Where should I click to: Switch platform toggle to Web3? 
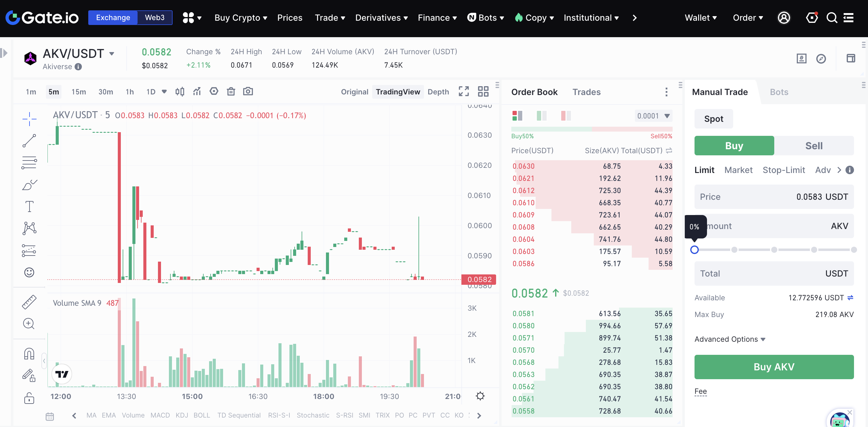[x=155, y=18]
